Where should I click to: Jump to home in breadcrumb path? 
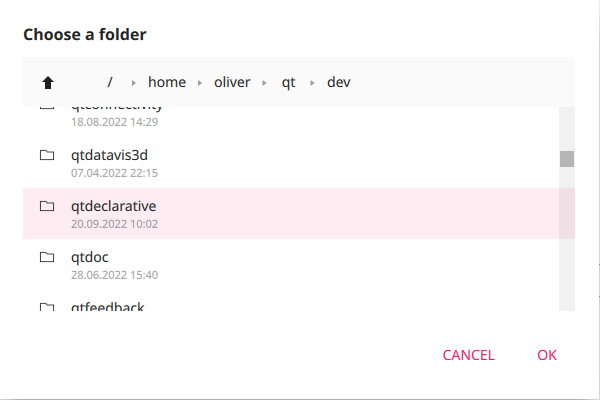click(x=167, y=82)
